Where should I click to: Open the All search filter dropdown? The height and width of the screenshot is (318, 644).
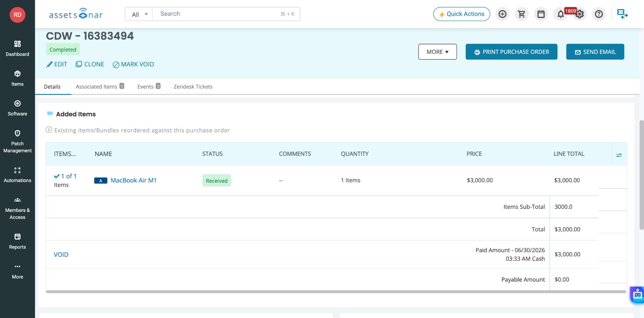(139, 14)
